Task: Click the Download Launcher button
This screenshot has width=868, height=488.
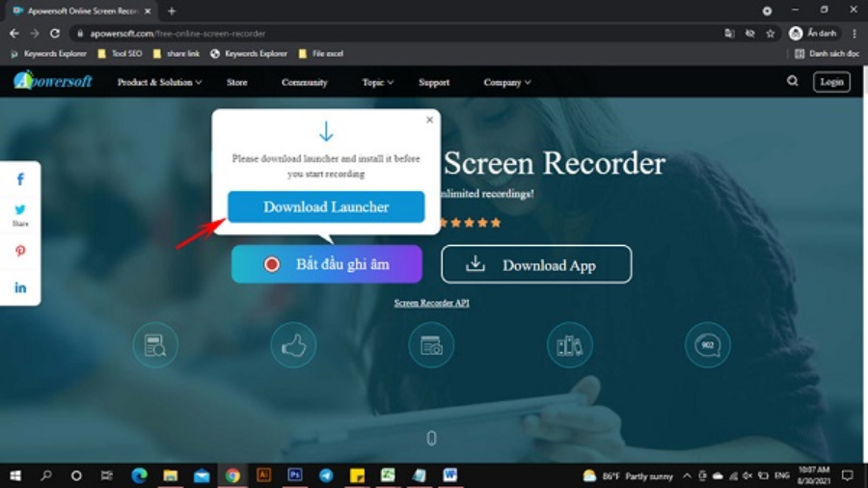Action: pos(326,207)
